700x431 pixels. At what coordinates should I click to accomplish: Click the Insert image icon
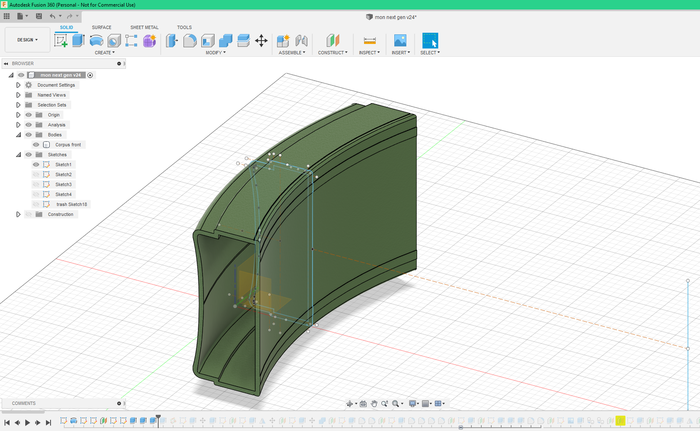point(399,41)
